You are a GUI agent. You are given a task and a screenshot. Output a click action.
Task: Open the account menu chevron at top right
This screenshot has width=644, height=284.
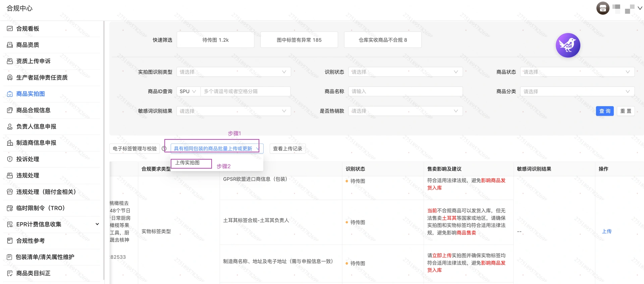[640, 8]
